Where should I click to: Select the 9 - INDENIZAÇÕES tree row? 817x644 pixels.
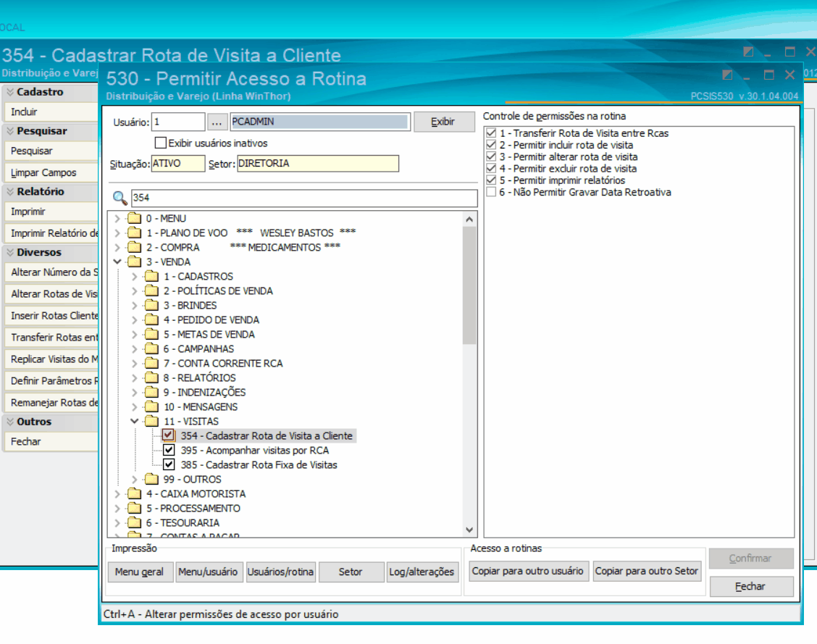[x=205, y=393]
